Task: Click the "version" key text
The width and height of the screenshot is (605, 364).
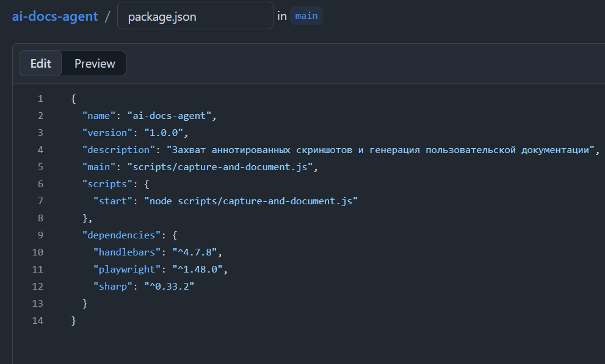Action: point(107,132)
